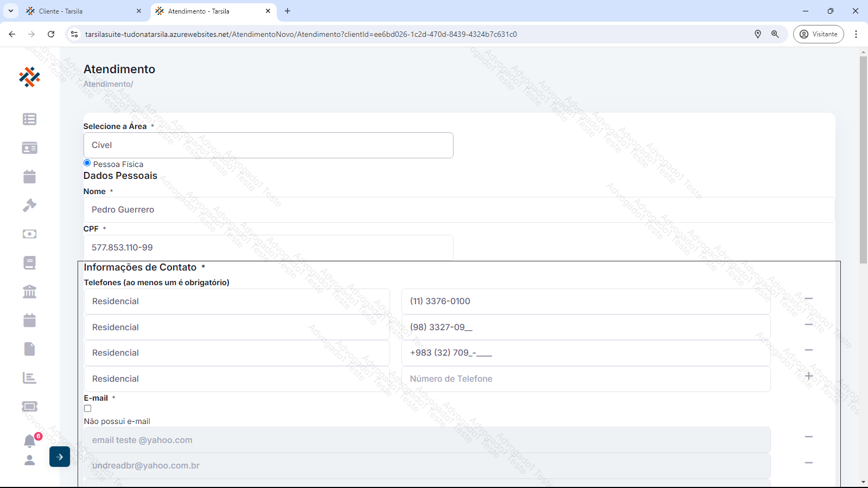The image size is (868, 488).
Task: Click the gavel icon in the sidebar
Action: click(x=29, y=206)
